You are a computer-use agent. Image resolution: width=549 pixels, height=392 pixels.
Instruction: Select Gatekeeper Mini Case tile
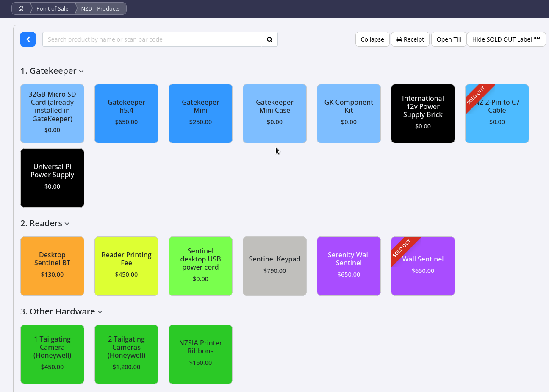pyautogui.click(x=274, y=114)
